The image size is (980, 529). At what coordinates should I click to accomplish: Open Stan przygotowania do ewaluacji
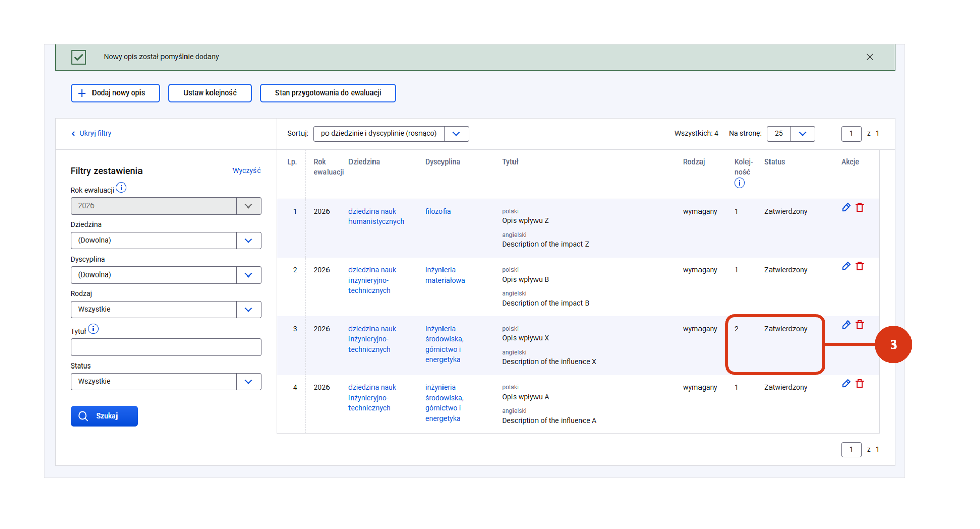(328, 93)
